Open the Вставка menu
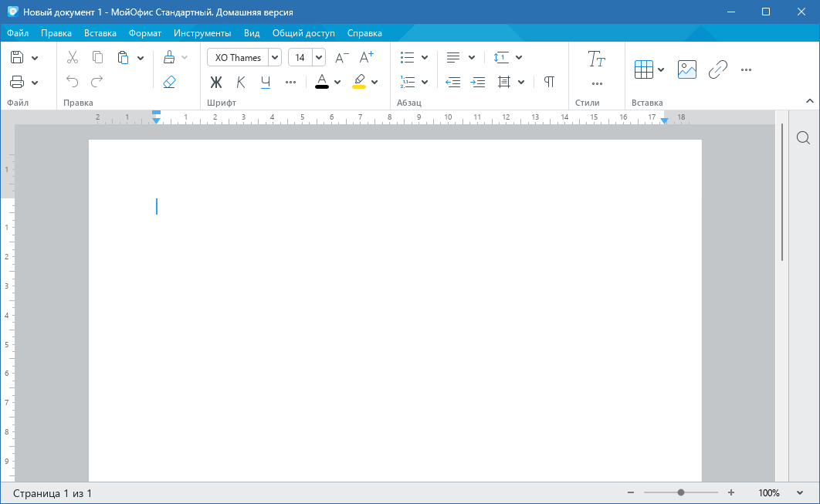 click(100, 33)
